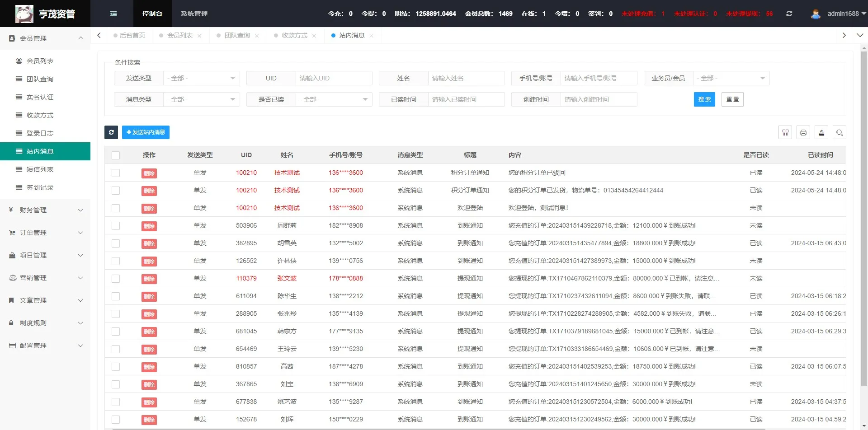Image resolution: width=868 pixels, height=430 pixels.
Task: Open the column filter grid icon
Action: tap(785, 132)
